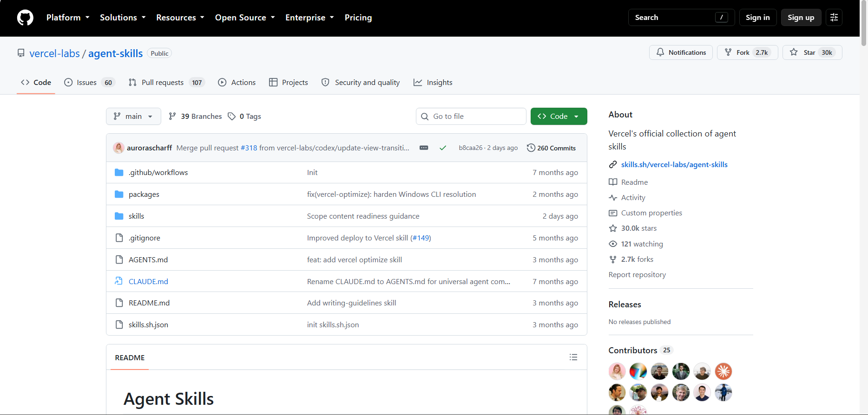Show commit message details ellipsis
The image size is (868, 415).
424,148
